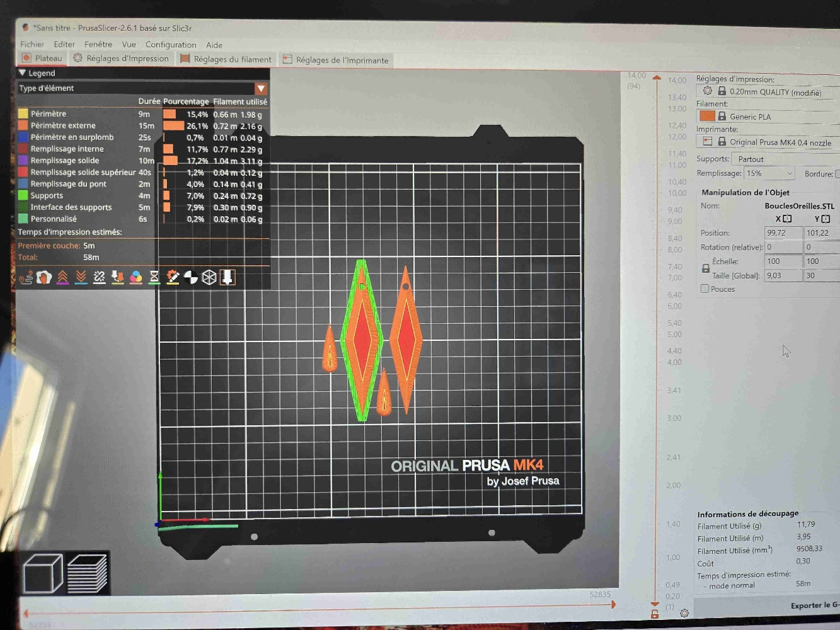Screen dimensions: 840x630
Task: Toggle the scale ratio lock icon
Action: 706,268
